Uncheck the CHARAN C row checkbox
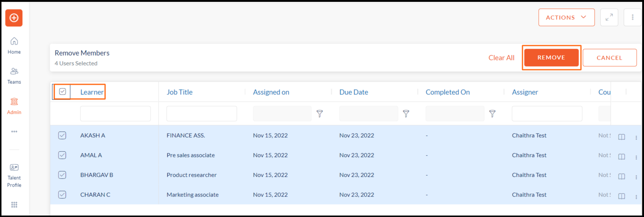644x217 pixels. pyautogui.click(x=62, y=195)
